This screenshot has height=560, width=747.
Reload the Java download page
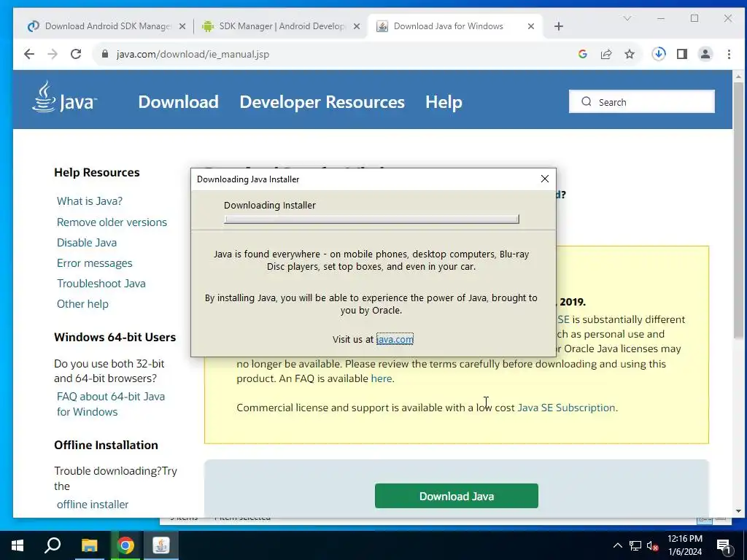click(76, 54)
